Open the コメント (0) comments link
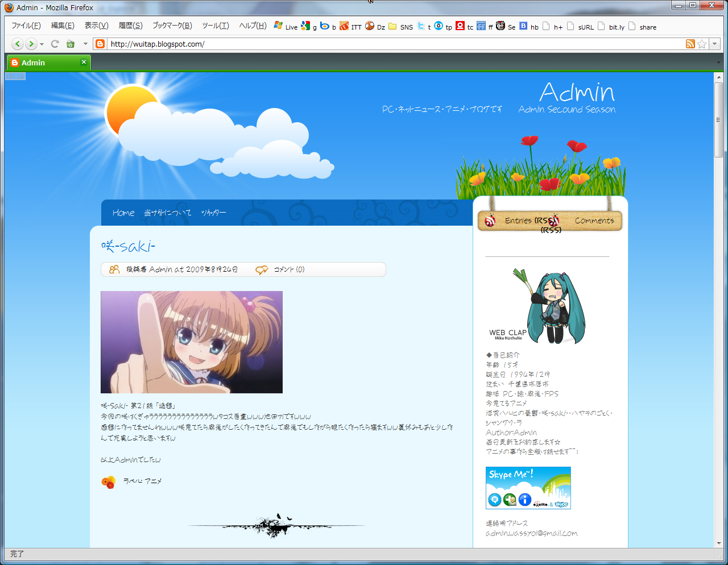Screen dimensions: 728x565 (289, 269)
